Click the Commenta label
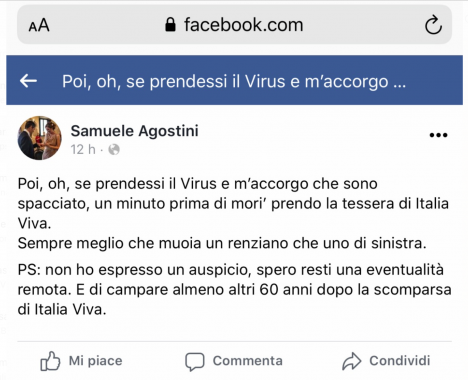This screenshot has height=380, width=468. point(248,361)
